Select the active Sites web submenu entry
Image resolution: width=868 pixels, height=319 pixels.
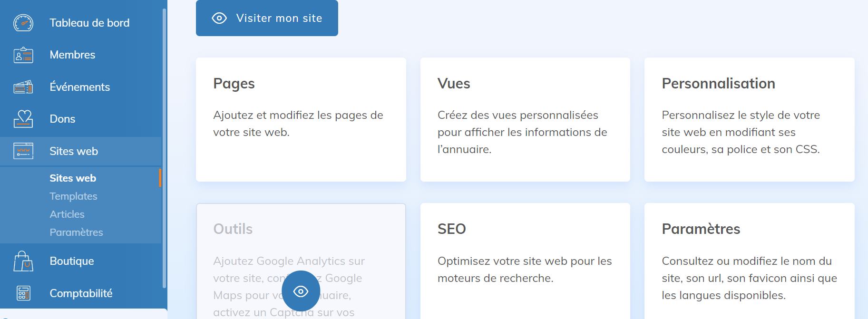coord(73,178)
